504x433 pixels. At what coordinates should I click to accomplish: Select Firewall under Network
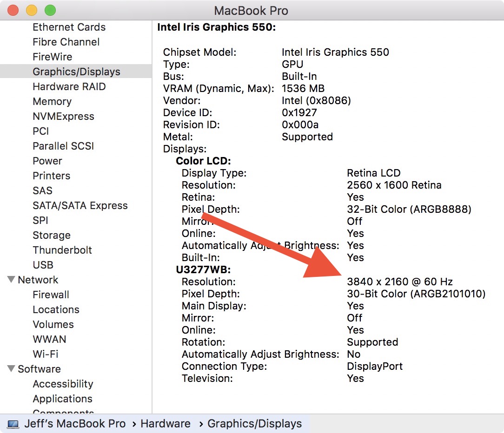pos(51,295)
